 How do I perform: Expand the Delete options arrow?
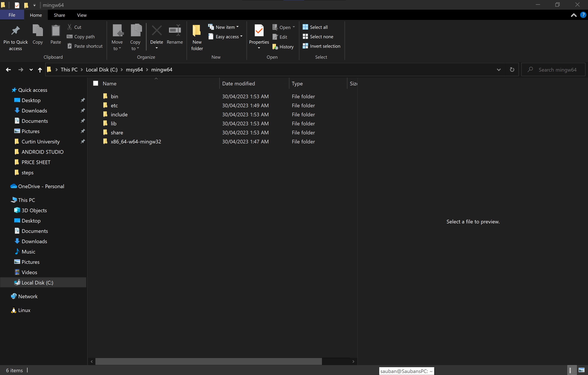click(x=156, y=48)
